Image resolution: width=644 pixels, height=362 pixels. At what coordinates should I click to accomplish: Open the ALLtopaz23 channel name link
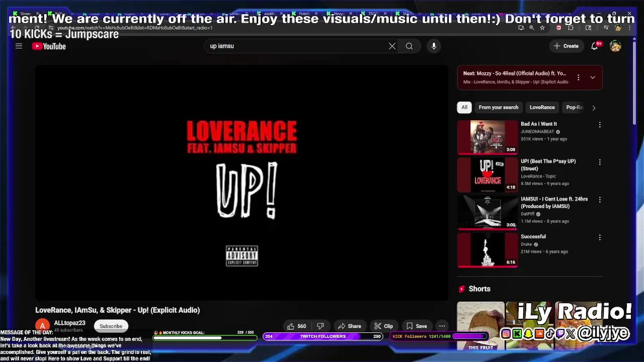pyautogui.click(x=69, y=323)
